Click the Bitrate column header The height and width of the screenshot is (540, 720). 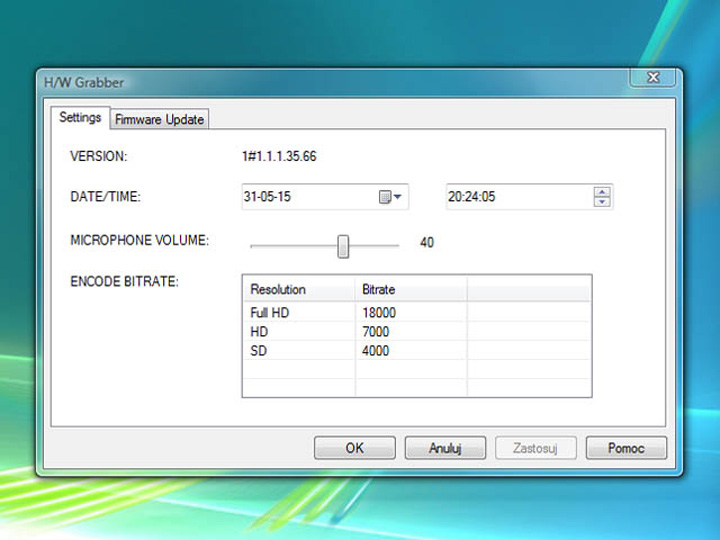coord(411,289)
